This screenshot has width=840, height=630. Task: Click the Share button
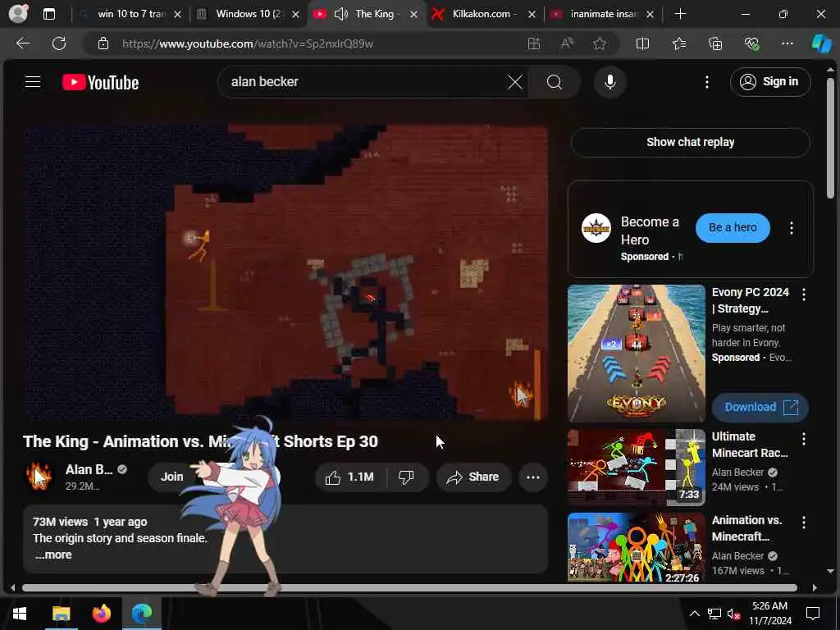[473, 477]
